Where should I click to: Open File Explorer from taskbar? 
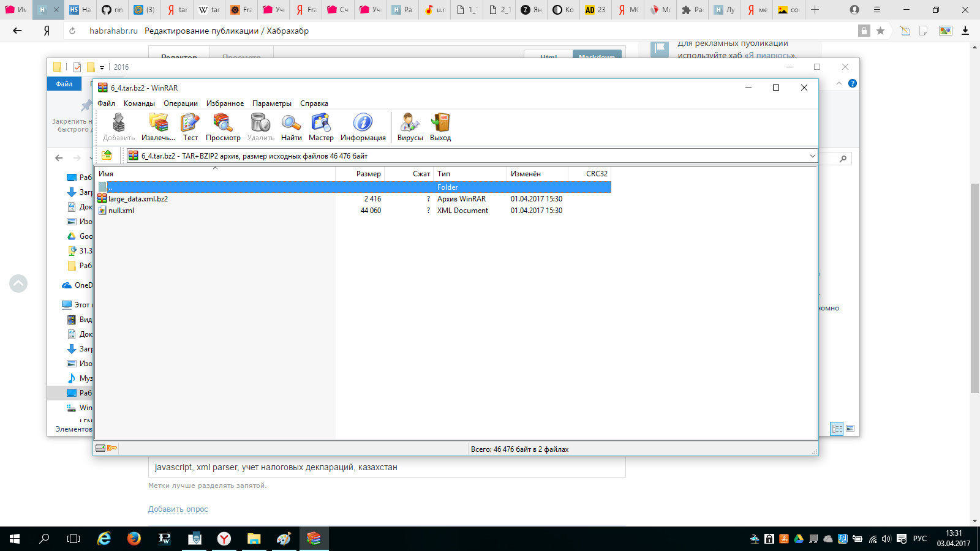click(254, 539)
